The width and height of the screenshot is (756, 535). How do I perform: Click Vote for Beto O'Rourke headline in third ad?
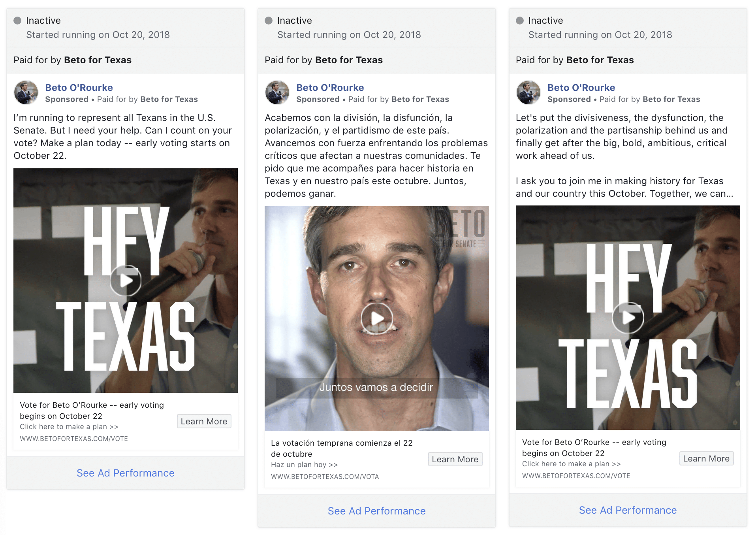pyautogui.click(x=594, y=448)
